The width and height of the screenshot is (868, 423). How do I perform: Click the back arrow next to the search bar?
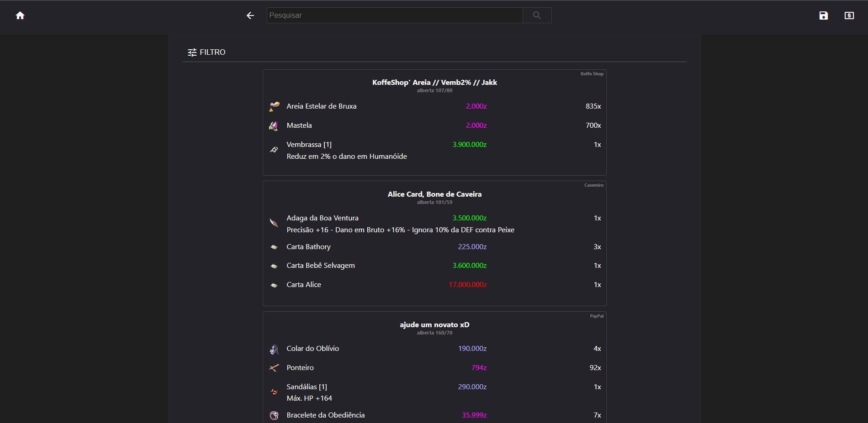(x=250, y=16)
